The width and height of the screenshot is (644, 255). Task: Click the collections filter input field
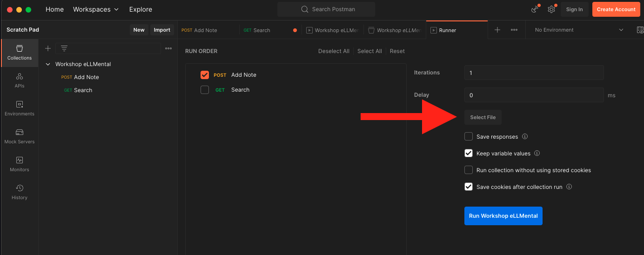108,48
